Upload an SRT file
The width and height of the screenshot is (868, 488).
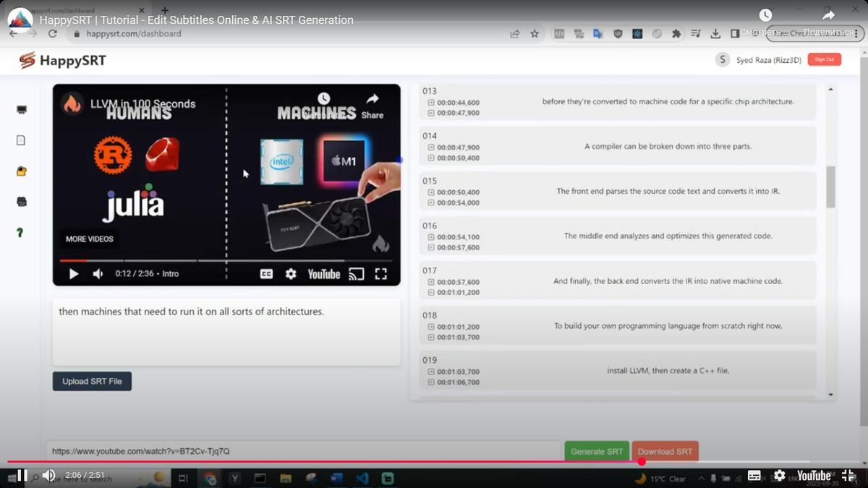pyautogui.click(x=92, y=381)
